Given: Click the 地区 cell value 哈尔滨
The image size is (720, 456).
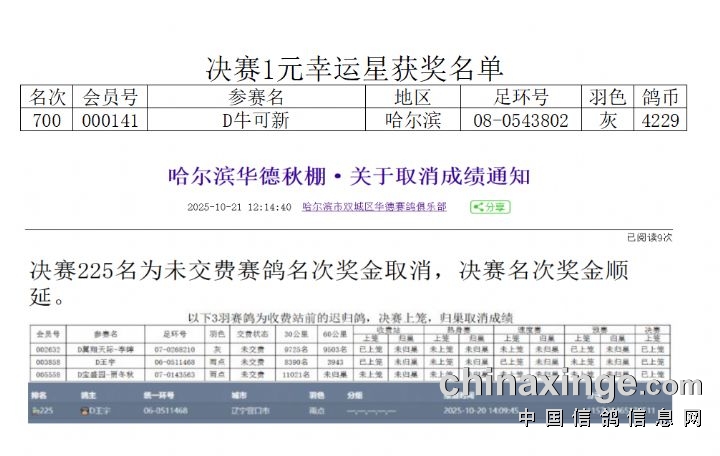Looking at the screenshot, I should (412, 121).
